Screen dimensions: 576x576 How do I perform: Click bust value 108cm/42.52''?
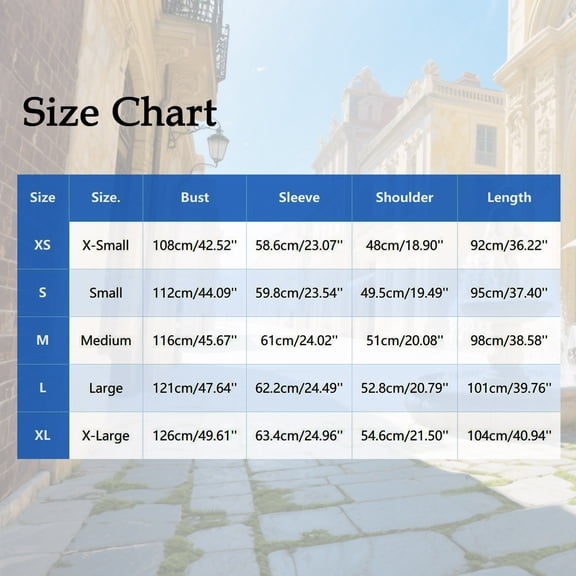[x=195, y=245]
